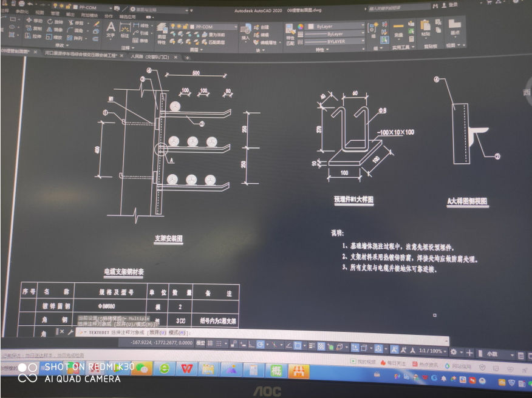
Task: Open WPS Office from the taskbar
Action: point(186,368)
